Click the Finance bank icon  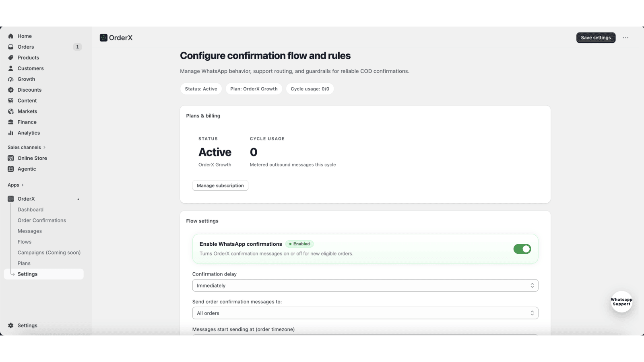point(11,122)
